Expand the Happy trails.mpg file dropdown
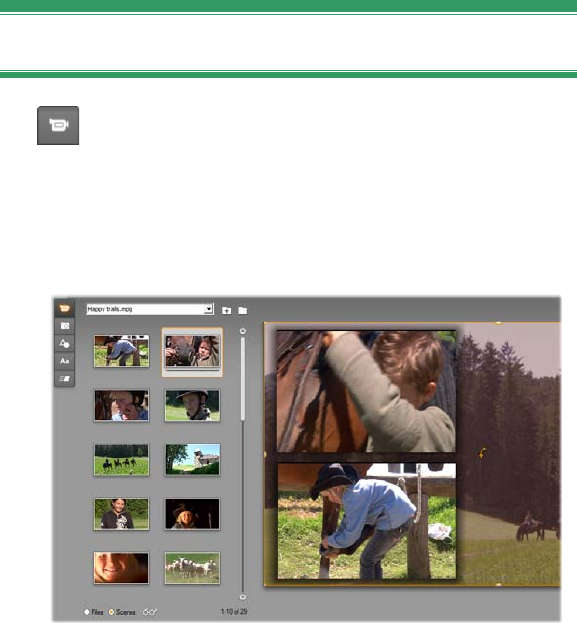Viewport: 577px width, 623px height. point(208,309)
